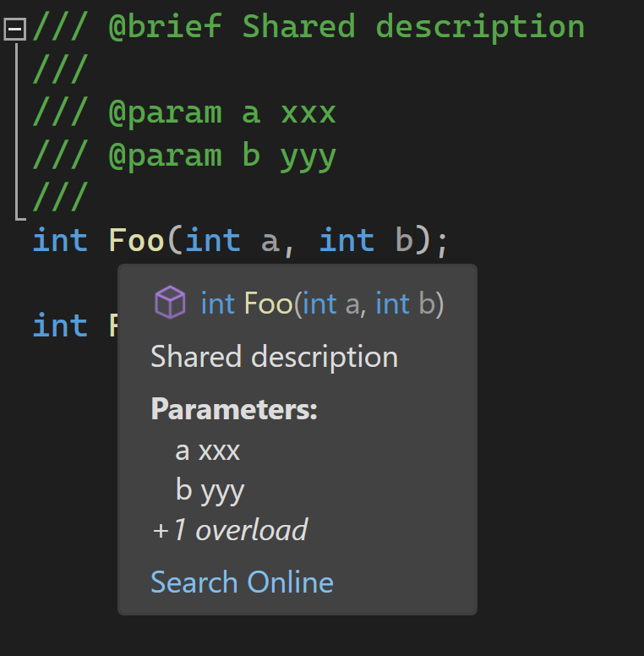Click the 'Parameters:' heading in tooltip
644x656 pixels.
(x=234, y=409)
